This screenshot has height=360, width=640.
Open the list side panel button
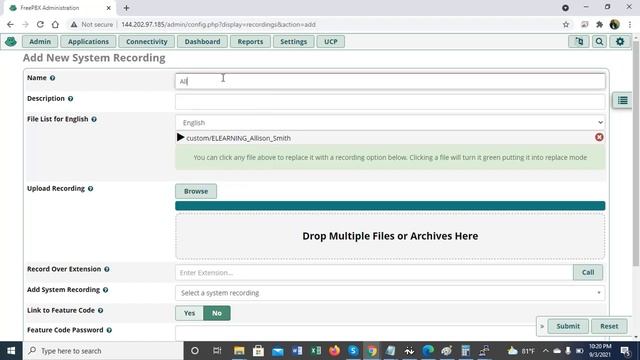622,100
